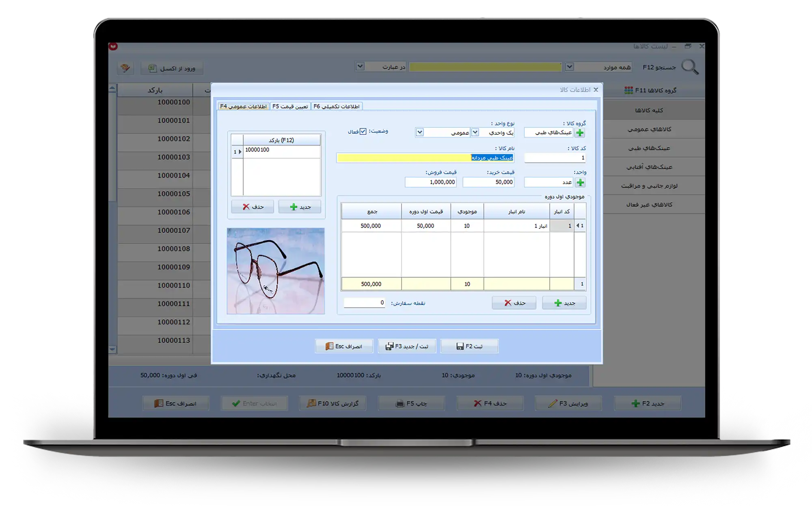
Task: Click the Esc cancel door button in dialog
Action: (x=344, y=346)
